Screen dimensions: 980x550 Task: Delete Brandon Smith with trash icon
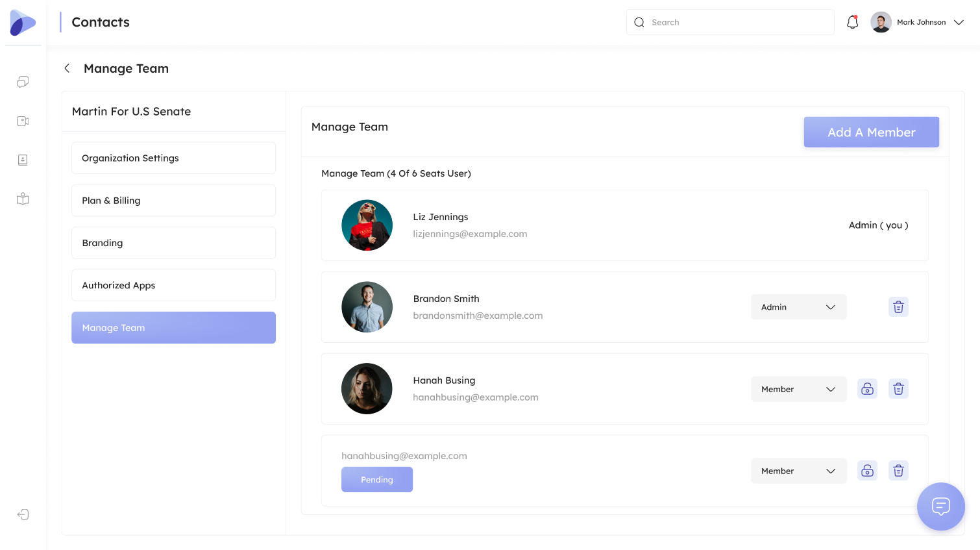(x=898, y=307)
